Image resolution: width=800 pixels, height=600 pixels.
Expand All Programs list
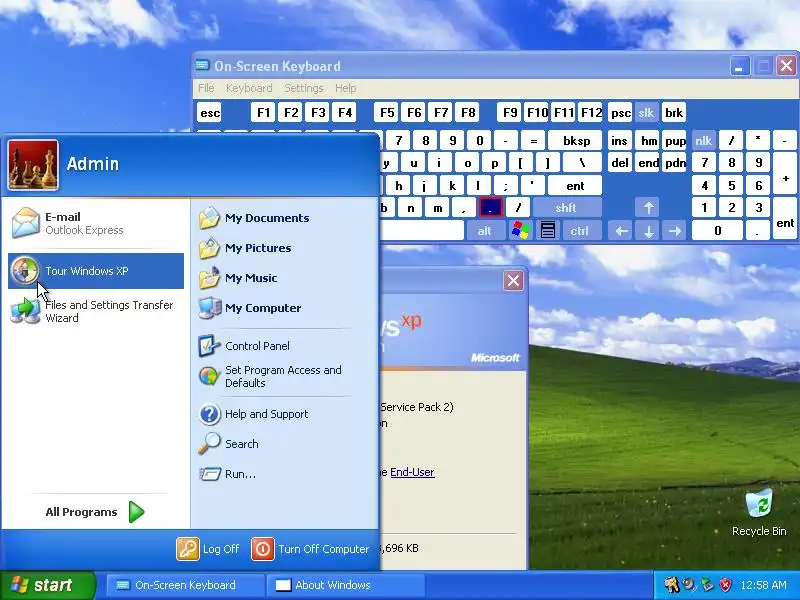click(x=95, y=512)
